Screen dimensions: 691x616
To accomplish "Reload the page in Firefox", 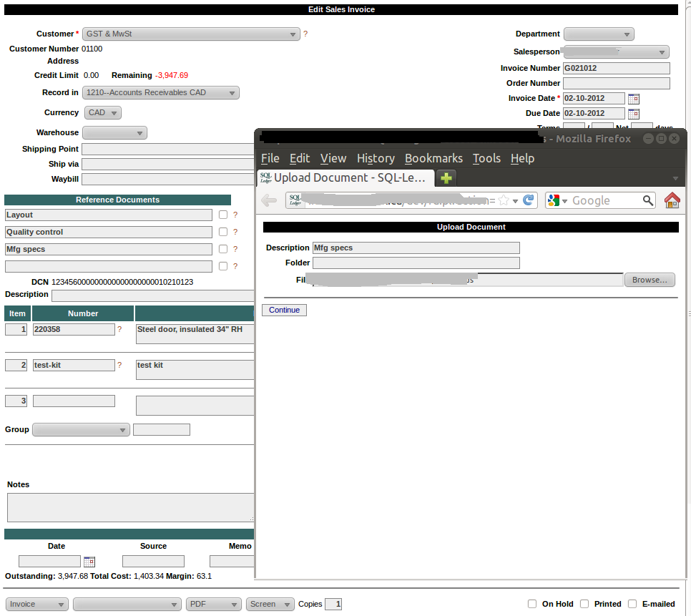I will pyautogui.click(x=526, y=200).
